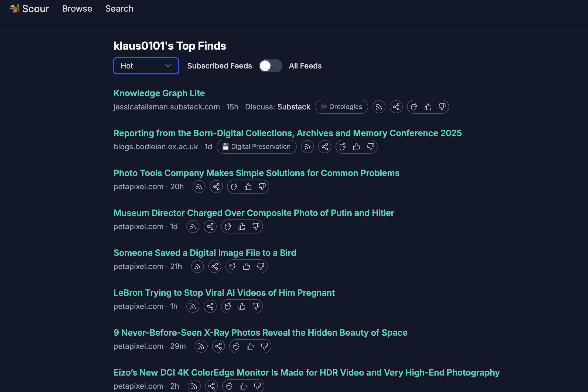This screenshot has width=588, height=392.
Task: Select the Subscribed Feeds label option
Action: 219,66
